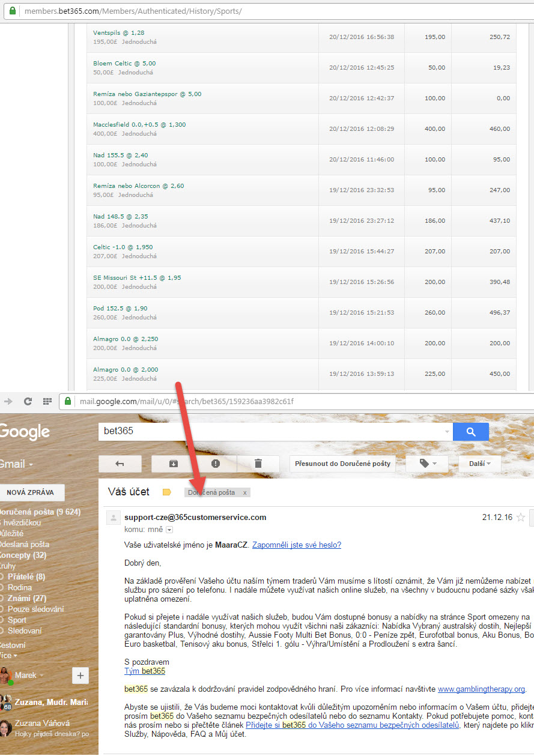This screenshot has height=756, width=534.
Task: Open the Bloem Celtic @ 5,00 bet
Action: point(124,63)
